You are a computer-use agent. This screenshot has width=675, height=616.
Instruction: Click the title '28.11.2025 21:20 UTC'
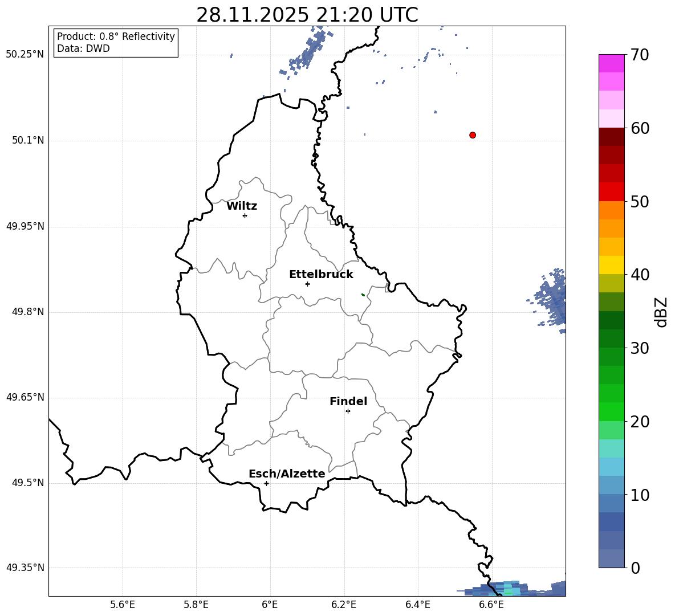[307, 15]
